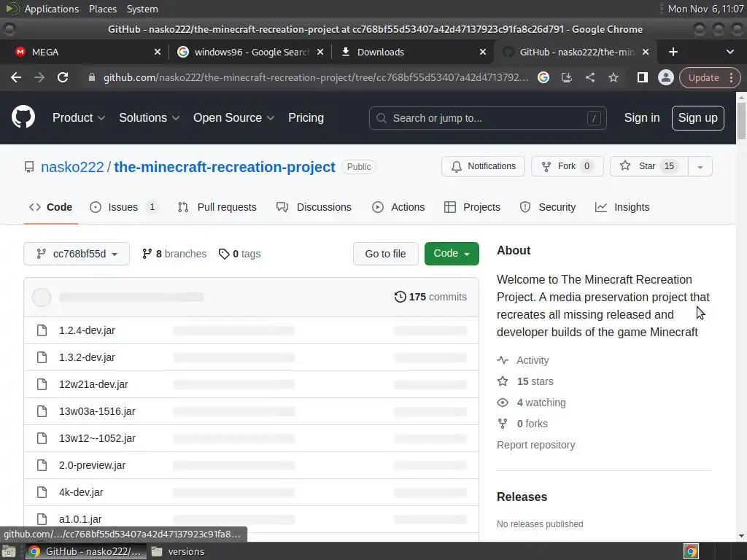Screen dimensions: 747x560
Task: Open the green Code dropdown button
Action: [452, 253]
